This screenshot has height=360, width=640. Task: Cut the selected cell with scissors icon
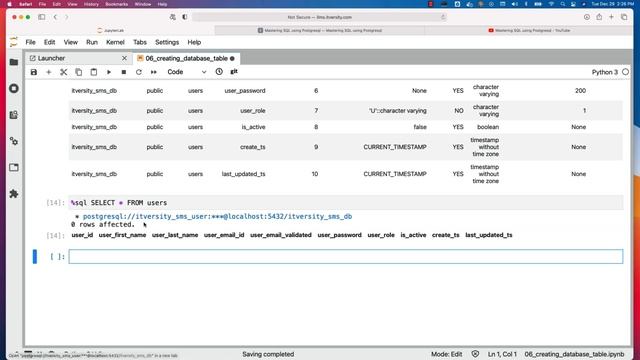pyautogui.click(x=64, y=72)
